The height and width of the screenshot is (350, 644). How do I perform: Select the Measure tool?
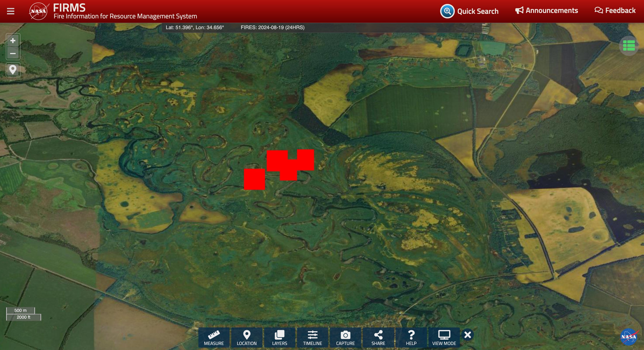(x=214, y=338)
